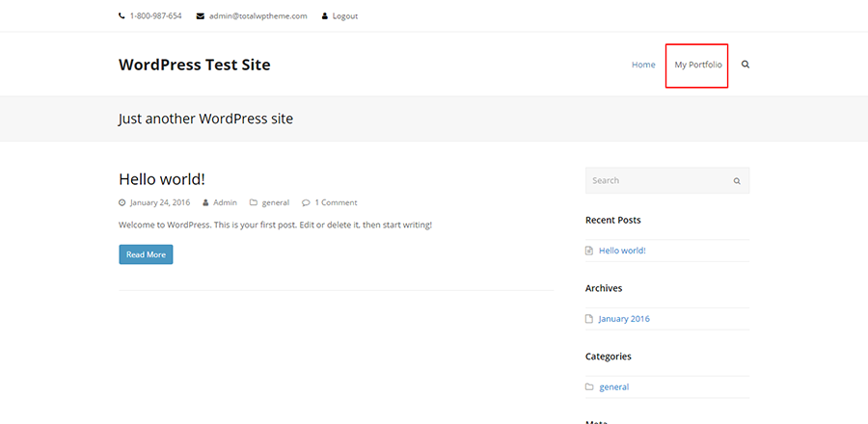
Task: Open the 1 Comment link
Action: (336, 203)
